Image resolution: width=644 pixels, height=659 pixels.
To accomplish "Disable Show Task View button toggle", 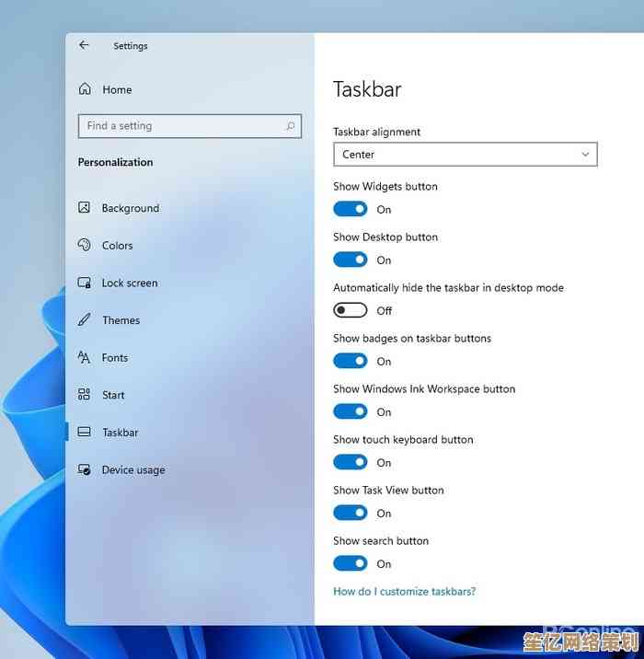I will (x=350, y=513).
